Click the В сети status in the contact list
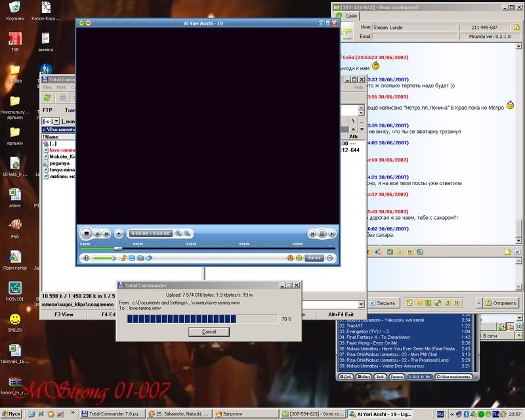 [490, 335]
